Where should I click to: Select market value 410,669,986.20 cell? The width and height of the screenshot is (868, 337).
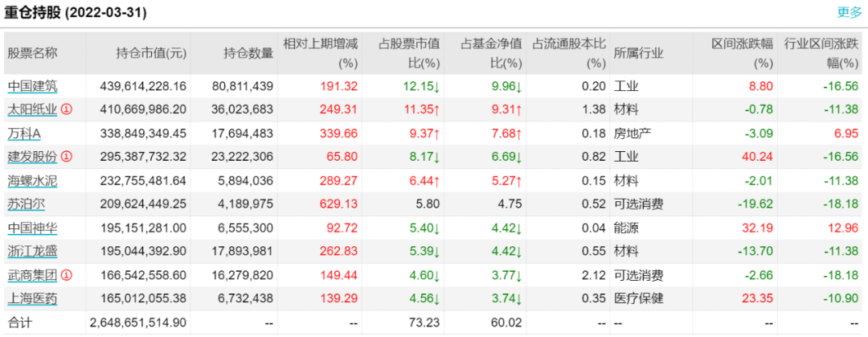(x=143, y=109)
